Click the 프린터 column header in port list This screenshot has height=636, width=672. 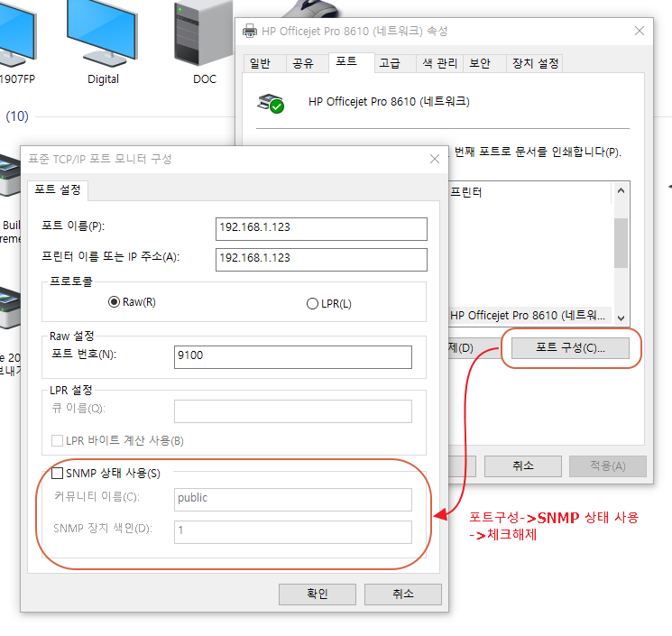[x=530, y=192]
